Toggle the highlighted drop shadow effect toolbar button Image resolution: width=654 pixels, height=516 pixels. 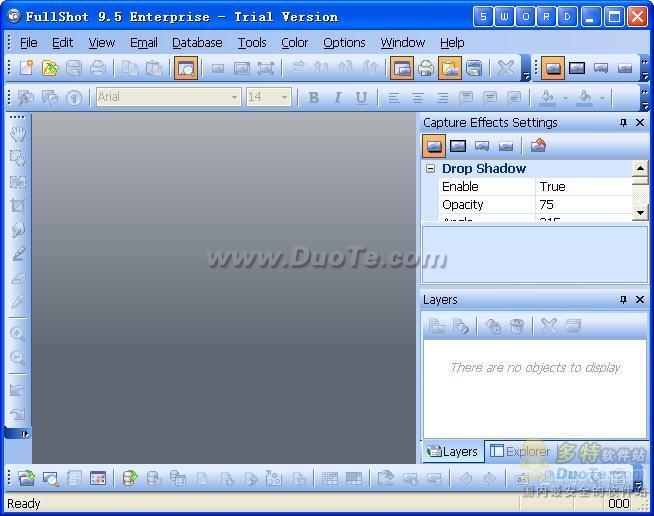pos(553,68)
